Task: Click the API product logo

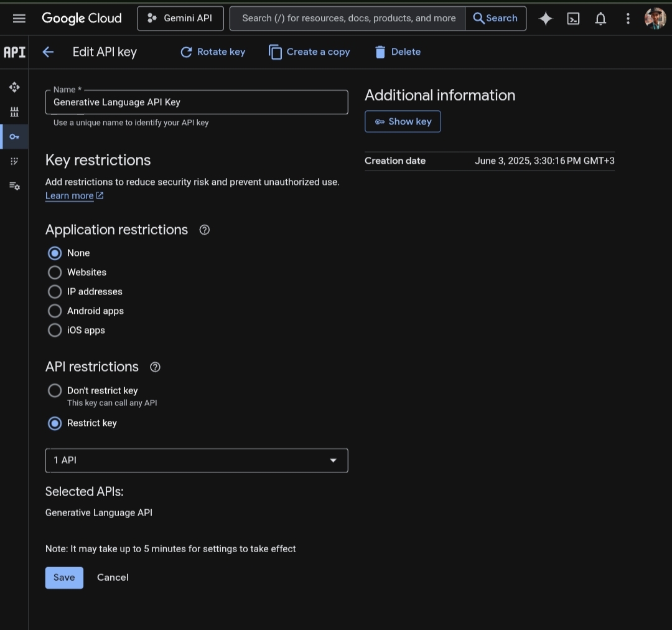Action: coord(14,52)
